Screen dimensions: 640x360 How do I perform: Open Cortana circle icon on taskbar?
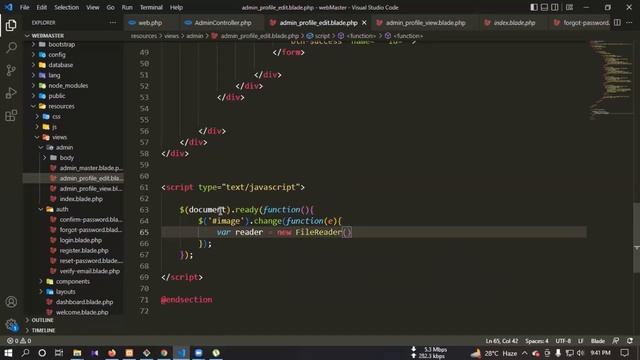(42, 353)
